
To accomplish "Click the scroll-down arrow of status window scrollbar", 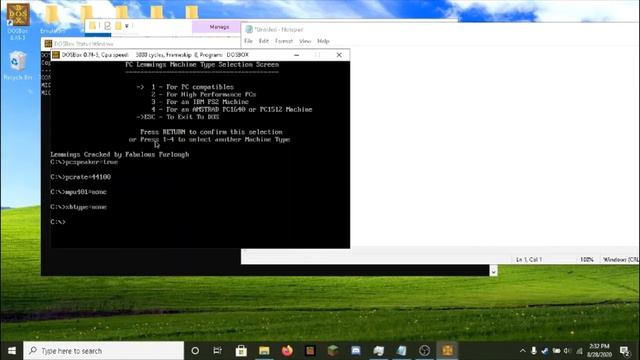I will pos(493,271).
